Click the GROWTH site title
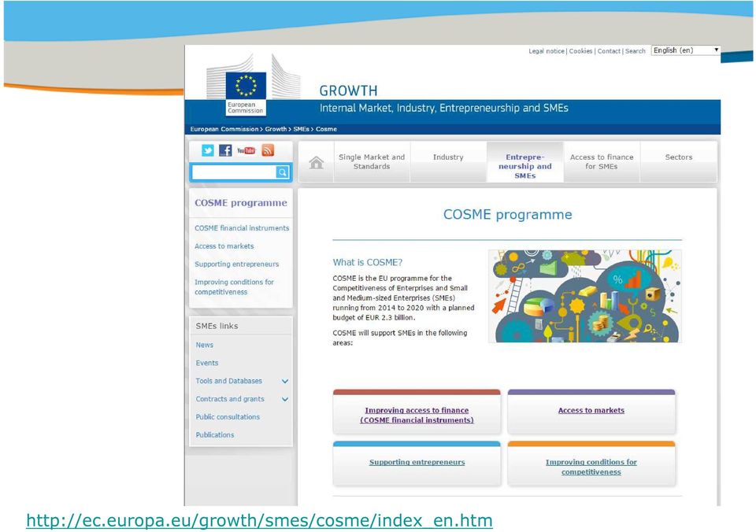The height and width of the screenshot is (532, 756). tap(348, 91)
